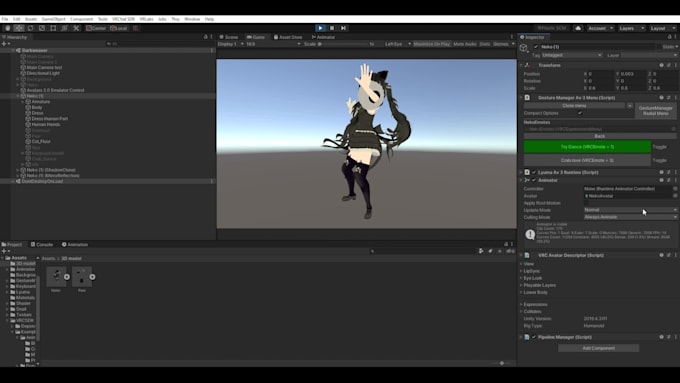Collapse the Darkweaver scene in Hierarchy

tap(13, 50)
